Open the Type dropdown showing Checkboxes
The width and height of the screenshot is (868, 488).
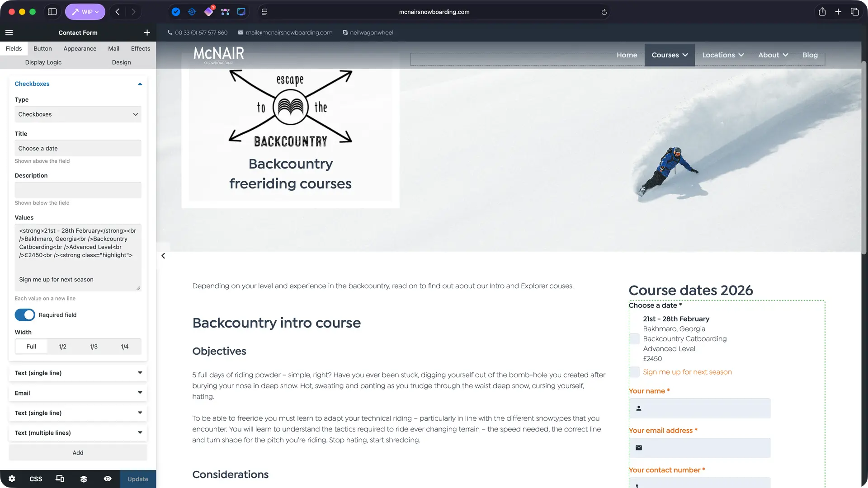(78, 114)
